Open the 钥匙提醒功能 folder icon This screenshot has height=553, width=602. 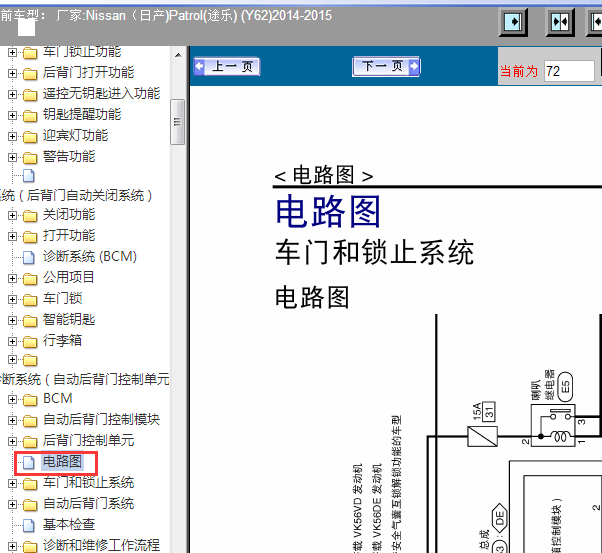30,116
